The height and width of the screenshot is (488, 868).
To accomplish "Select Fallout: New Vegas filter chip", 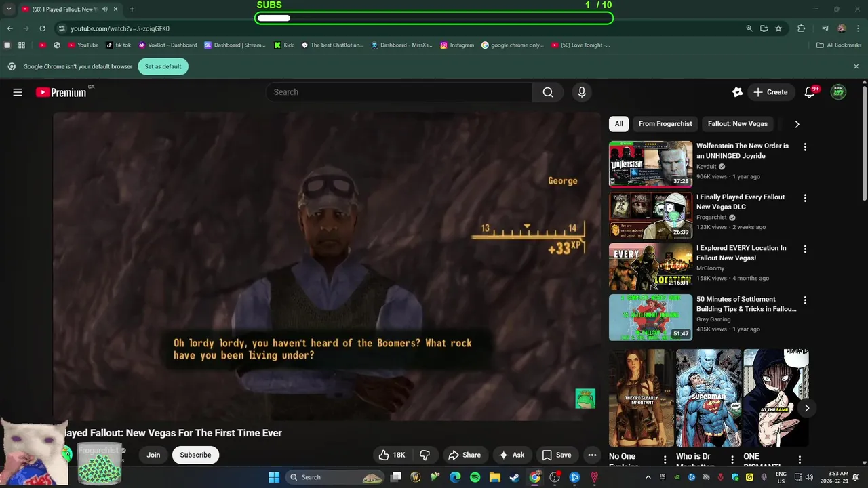I will (x=737, y=124).
